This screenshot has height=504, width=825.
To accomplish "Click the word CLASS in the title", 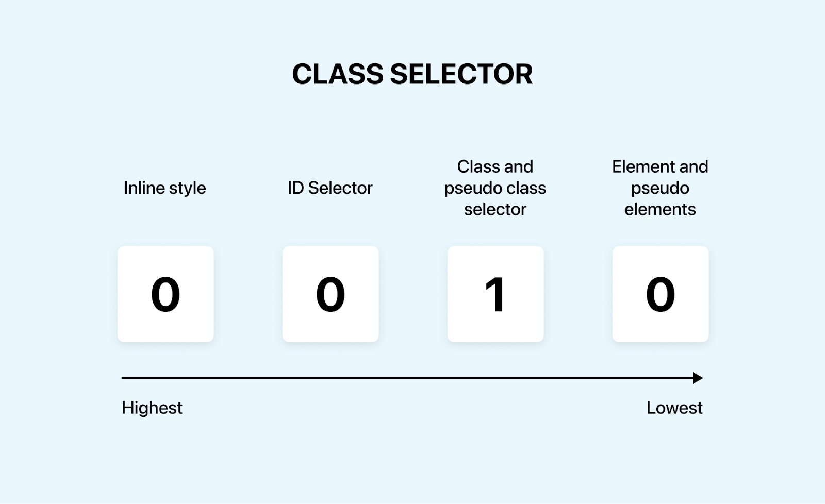I will (x=338, y=74).
